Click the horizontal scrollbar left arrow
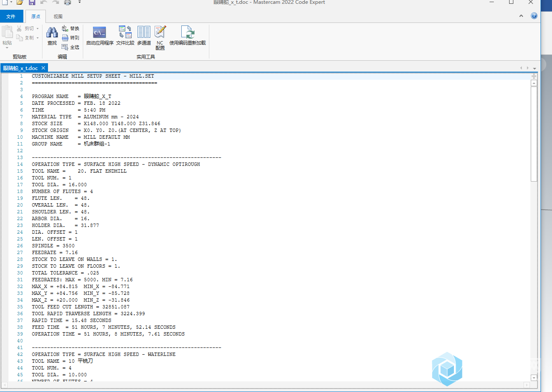The height and width of the screenshot is (392, 552). 5,384
